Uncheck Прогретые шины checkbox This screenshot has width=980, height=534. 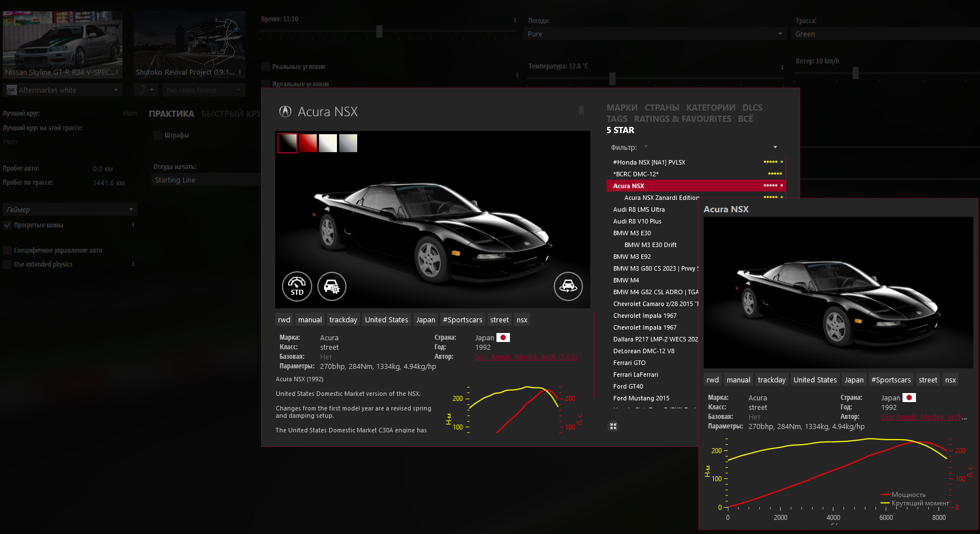coord(7,225)
